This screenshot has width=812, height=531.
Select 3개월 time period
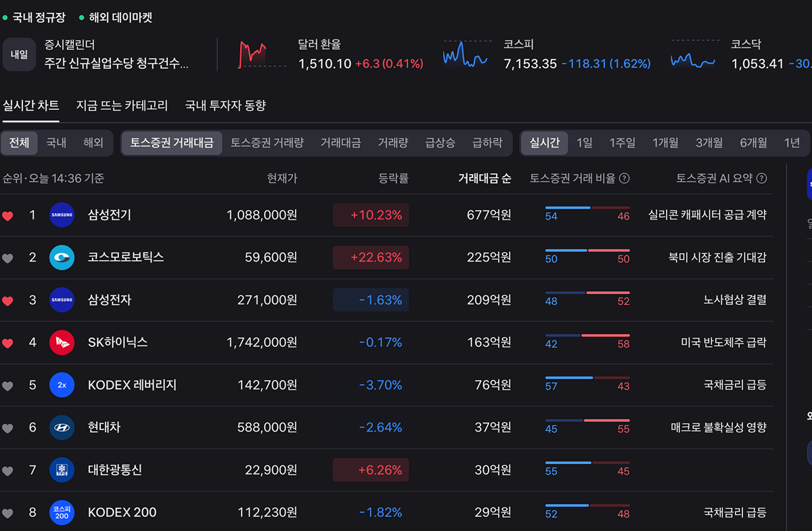pos(709,143)
